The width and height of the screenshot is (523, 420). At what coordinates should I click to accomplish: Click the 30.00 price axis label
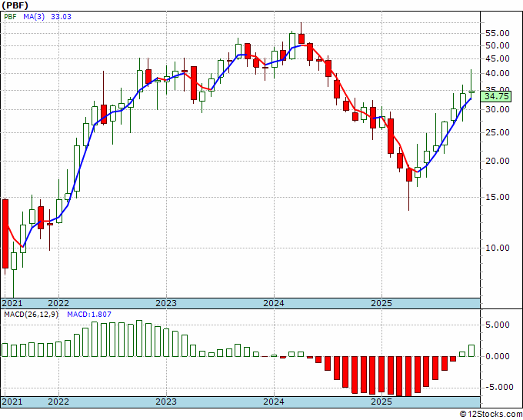(x=498, y=109)
